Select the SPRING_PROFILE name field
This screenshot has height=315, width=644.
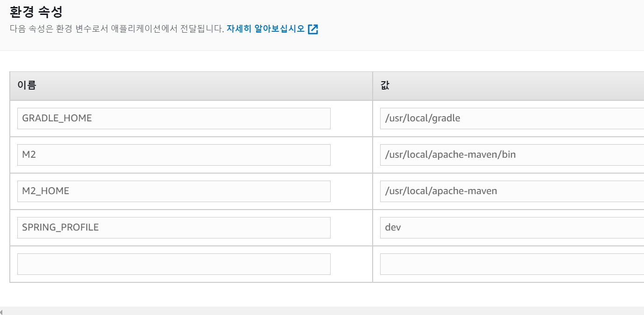click(174, 228)
